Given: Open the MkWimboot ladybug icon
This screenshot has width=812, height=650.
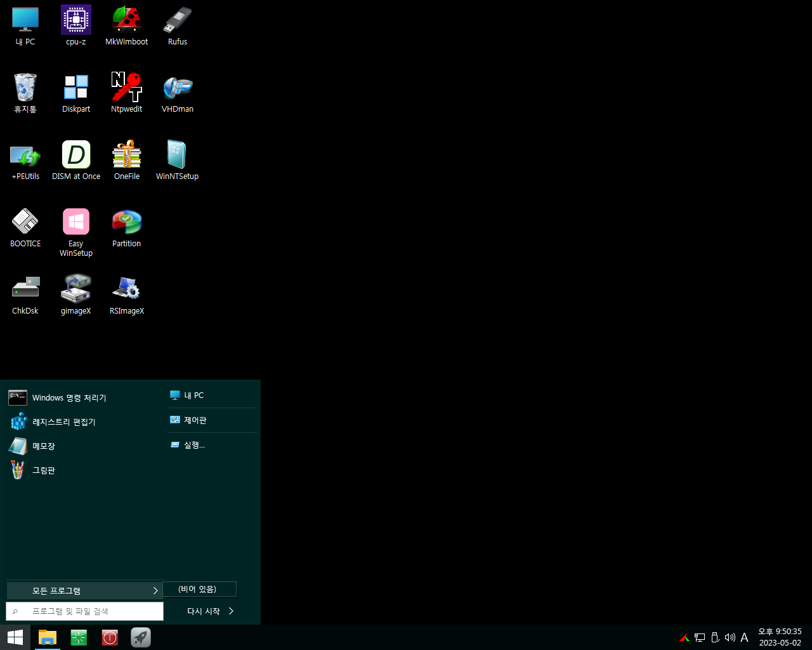Looking at the screenshot, I should (x=127, y=26).
